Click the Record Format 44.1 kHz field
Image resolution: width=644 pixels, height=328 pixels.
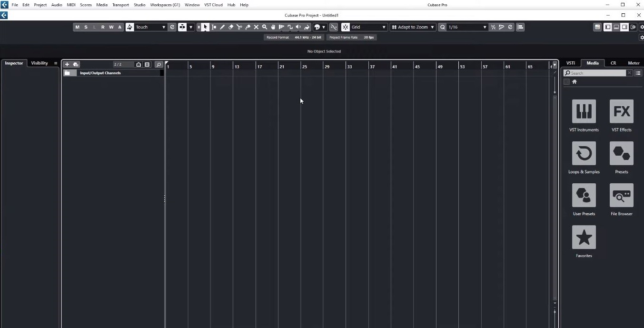[x=294, y=37]
